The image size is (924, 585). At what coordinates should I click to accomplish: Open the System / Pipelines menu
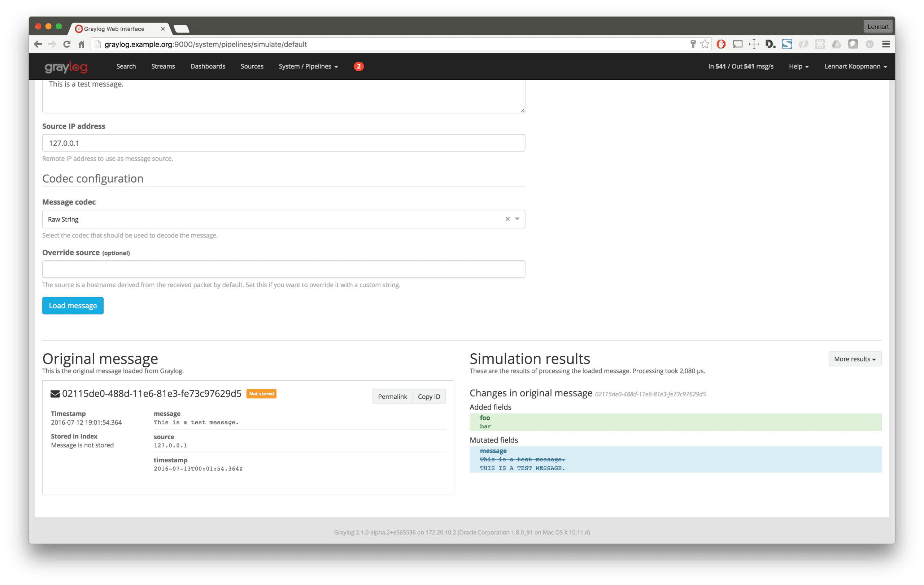pyautogui.click(x=308, y=66)
